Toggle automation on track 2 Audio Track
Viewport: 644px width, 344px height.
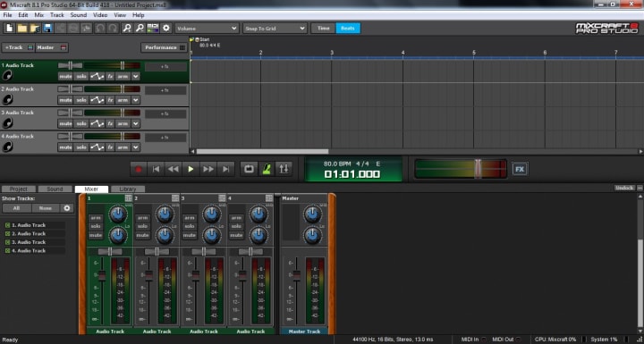(x=97, y=100)
